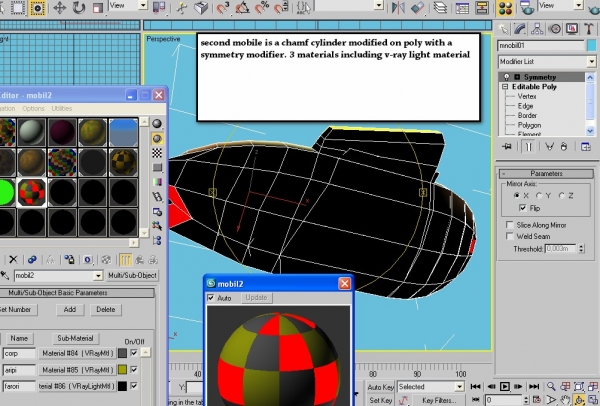Open Options menu in Material Editor

click(x=33, y=109)
